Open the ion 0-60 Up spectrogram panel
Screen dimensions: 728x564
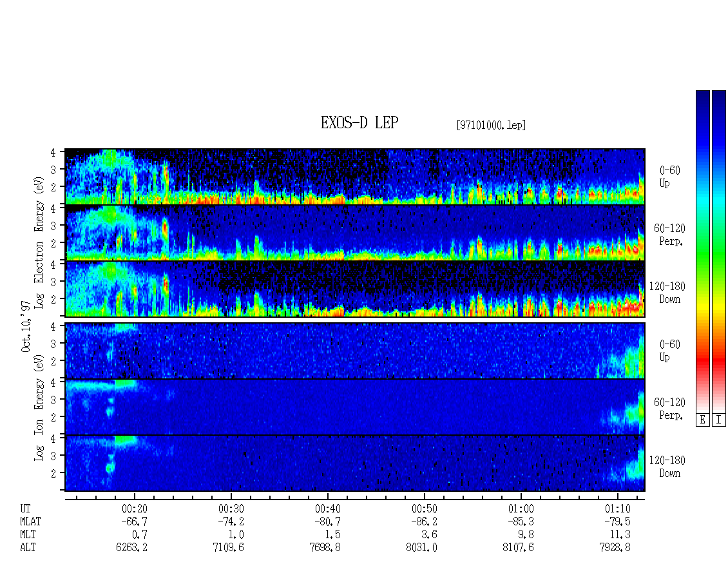[355, 351]
